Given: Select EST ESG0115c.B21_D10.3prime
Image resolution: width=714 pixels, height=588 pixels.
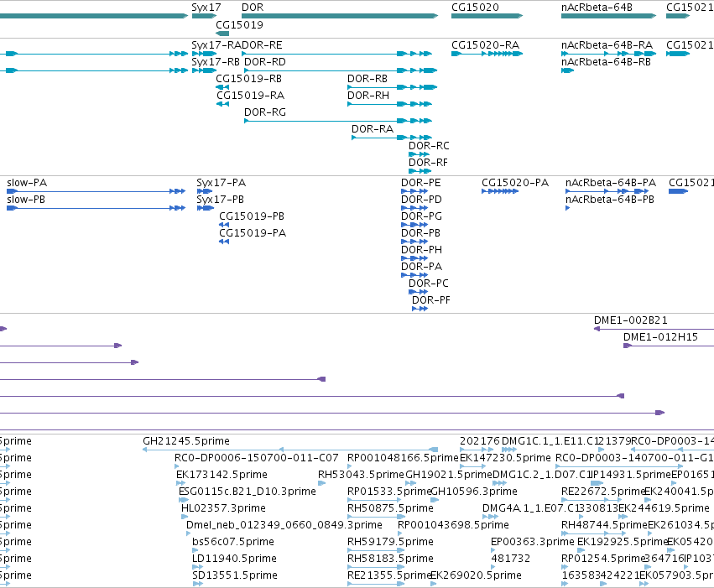Looking at the screenshot, I should [x=248, y=492].
